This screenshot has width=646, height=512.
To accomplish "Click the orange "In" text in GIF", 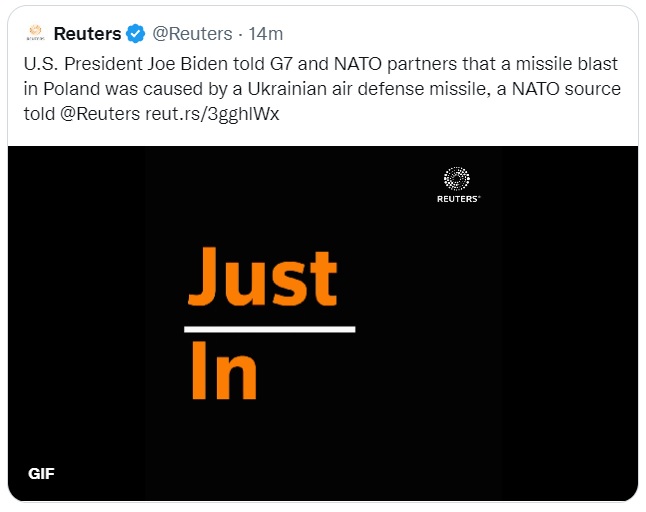I will pos(223,372).
